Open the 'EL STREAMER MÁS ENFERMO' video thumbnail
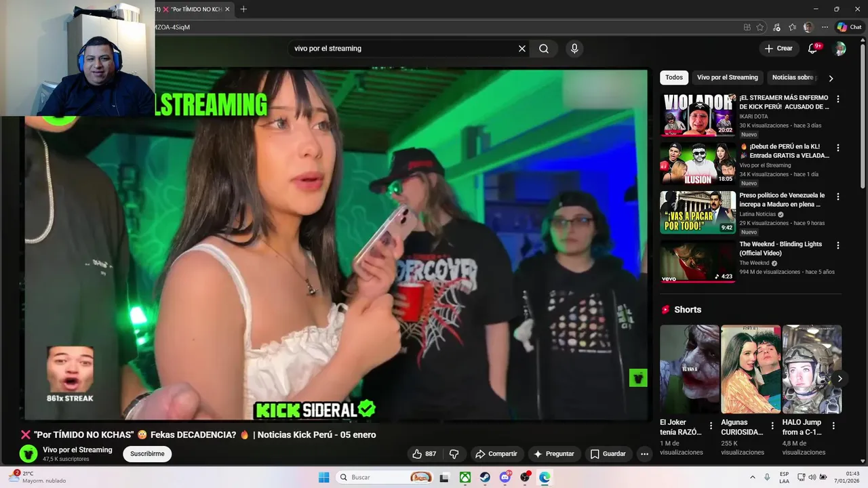 [x=698, y=115]
